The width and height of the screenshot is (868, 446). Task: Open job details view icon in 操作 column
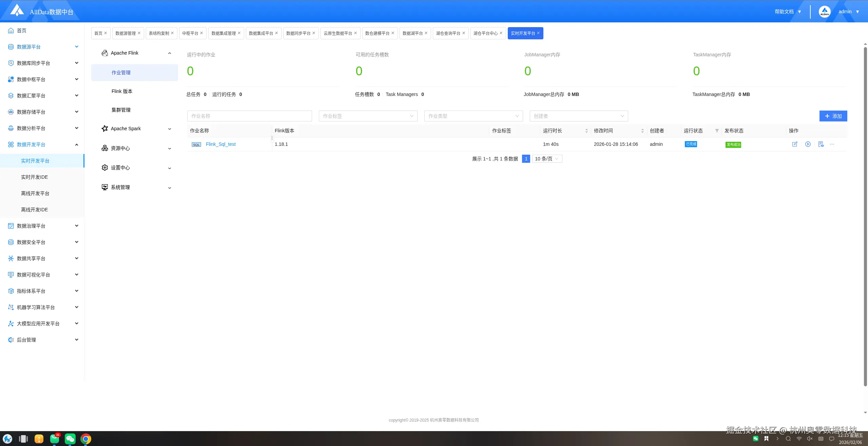point(821,144)
